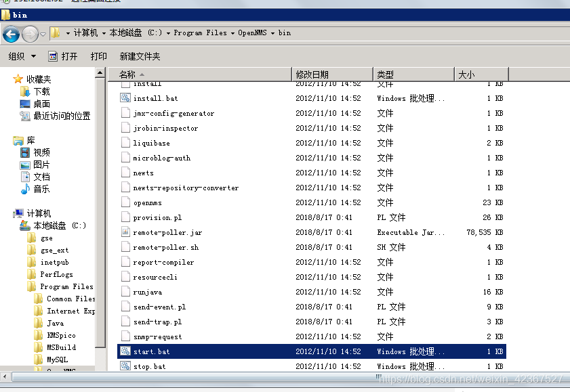Select the send-event.pl file icon
This screenshot has width=570, height=392.
(125, 306)
